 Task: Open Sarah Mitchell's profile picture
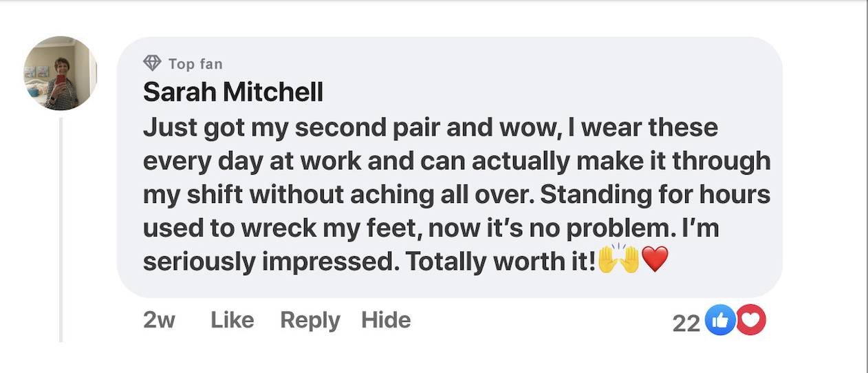click(x=60, y=74)
